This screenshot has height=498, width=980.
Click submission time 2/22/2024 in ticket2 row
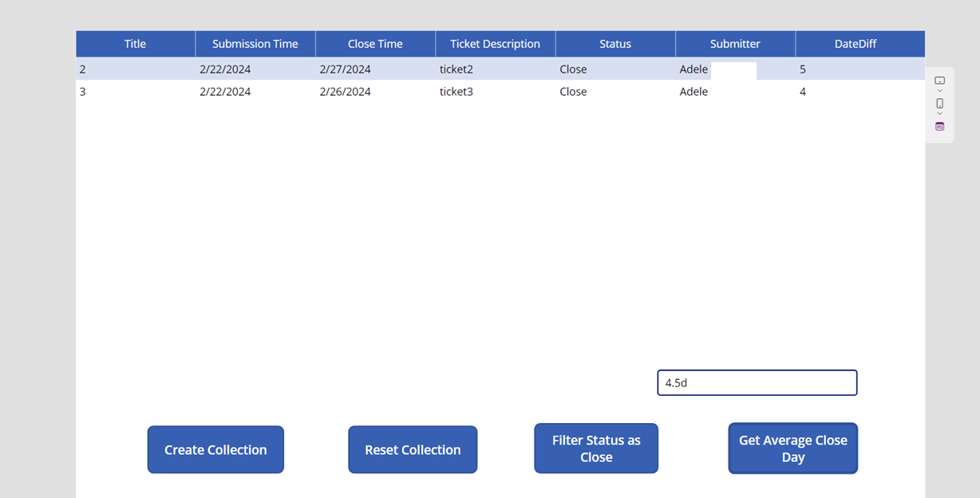coord(225,69)
